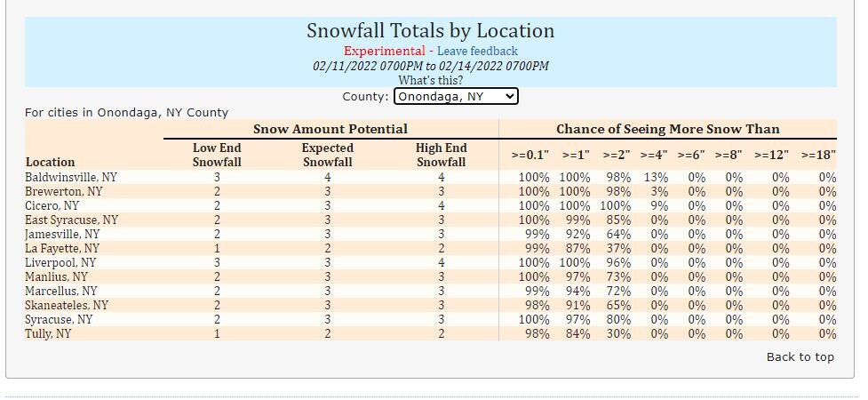The image size is (868, 400).
Task: Click Baldwinsville's 13% chance for >=4" cell
Action: 656,178
